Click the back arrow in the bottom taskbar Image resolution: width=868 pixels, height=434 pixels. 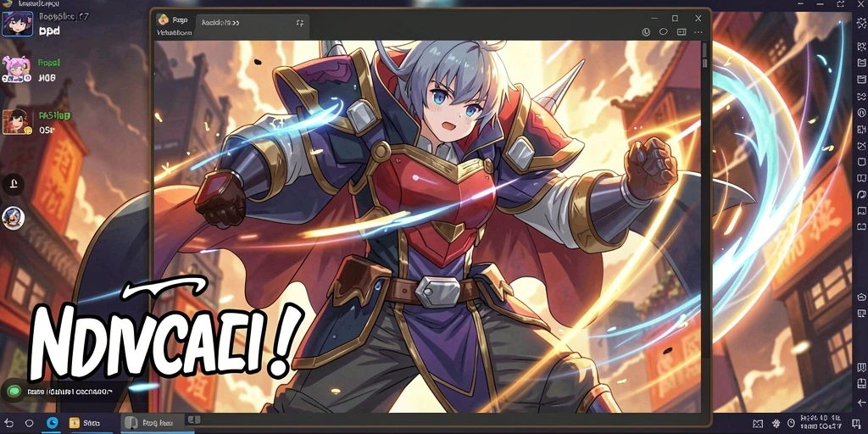[9, 423]
